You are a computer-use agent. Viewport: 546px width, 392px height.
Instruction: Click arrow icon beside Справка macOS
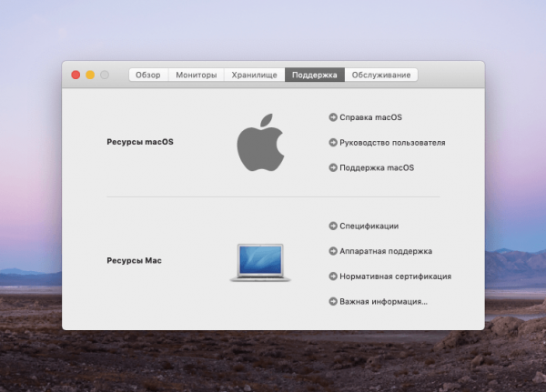pos(333,117)
